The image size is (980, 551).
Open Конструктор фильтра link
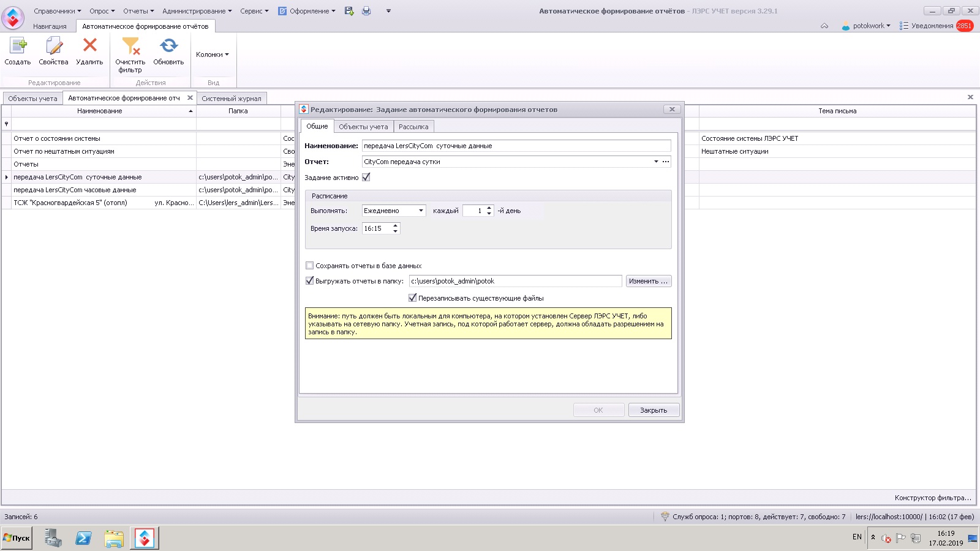(x=933, y=498)
